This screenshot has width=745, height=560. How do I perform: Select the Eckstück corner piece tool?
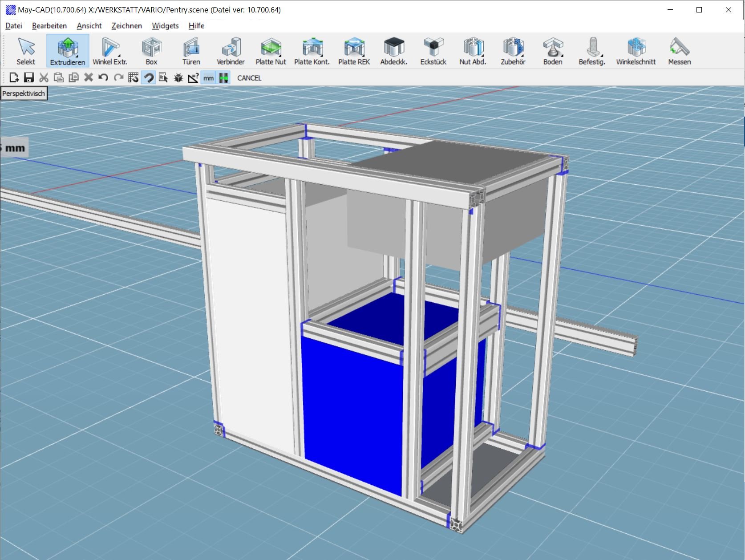(433, 51)
